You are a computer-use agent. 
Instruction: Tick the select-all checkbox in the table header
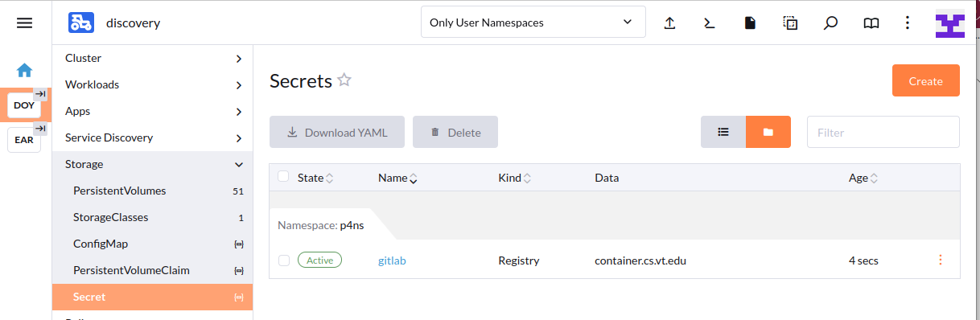[283, 177]
